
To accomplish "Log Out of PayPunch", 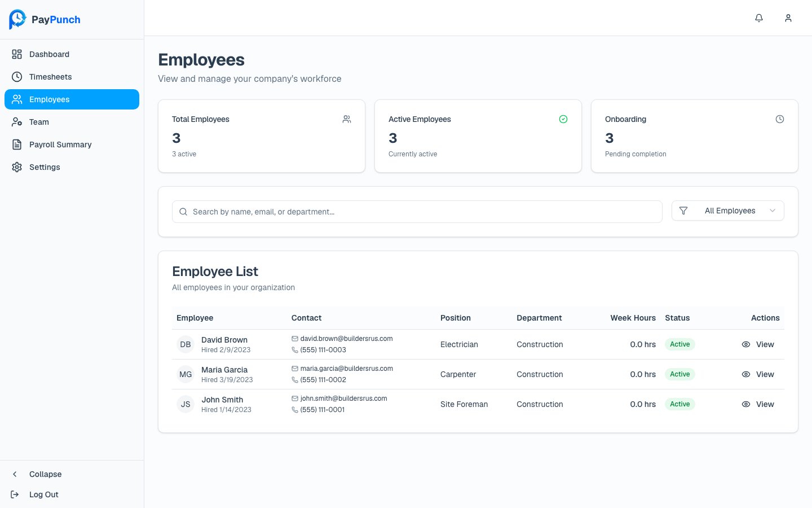I will (72, 494).
